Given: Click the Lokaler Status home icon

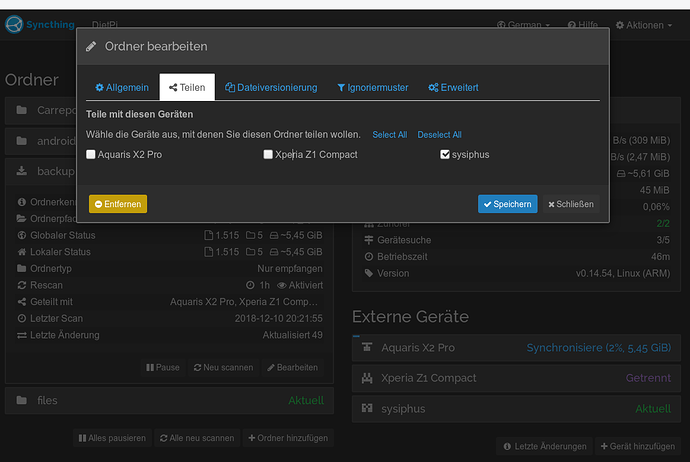Looking at the screenshot, I should 22,252.
